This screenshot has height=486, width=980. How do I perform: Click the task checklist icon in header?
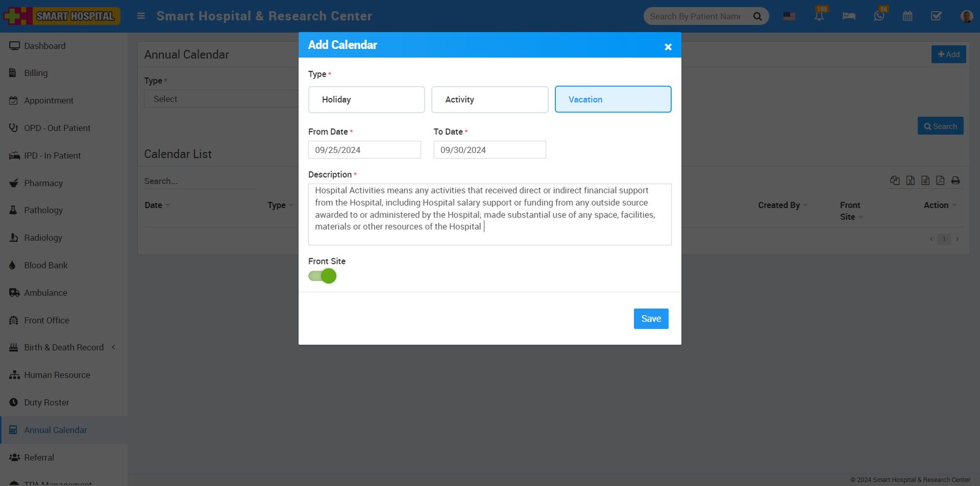click(937, 17)
